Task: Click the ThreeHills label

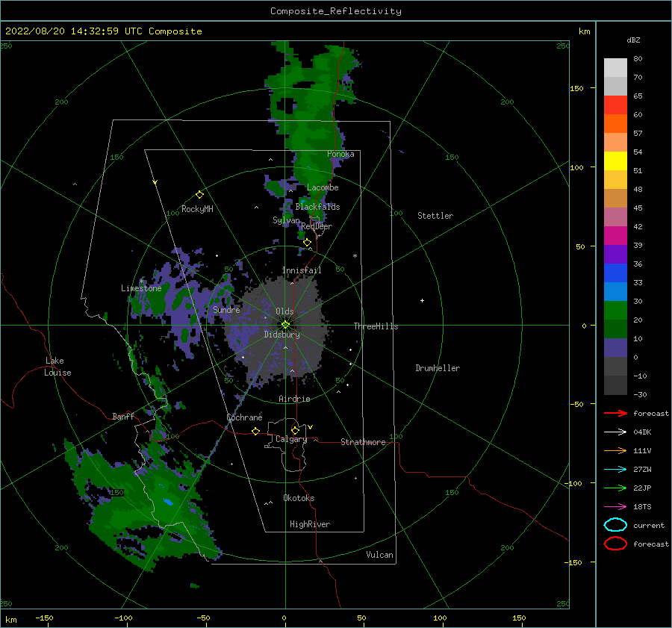Action: pos(376,326)
